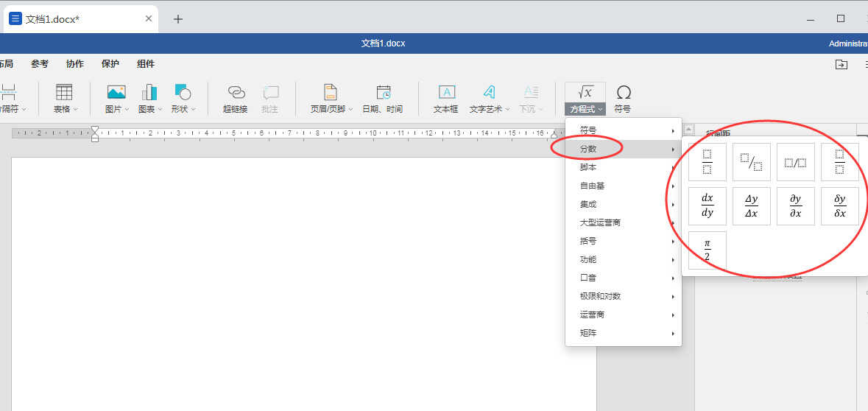Switch to the 保护 ribbon tab
This screenshot has height=411, width=868.
point(110,63)
